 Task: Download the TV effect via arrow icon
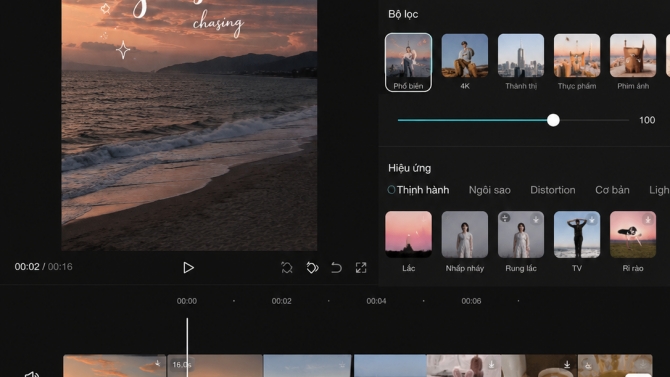coord(592,219)
